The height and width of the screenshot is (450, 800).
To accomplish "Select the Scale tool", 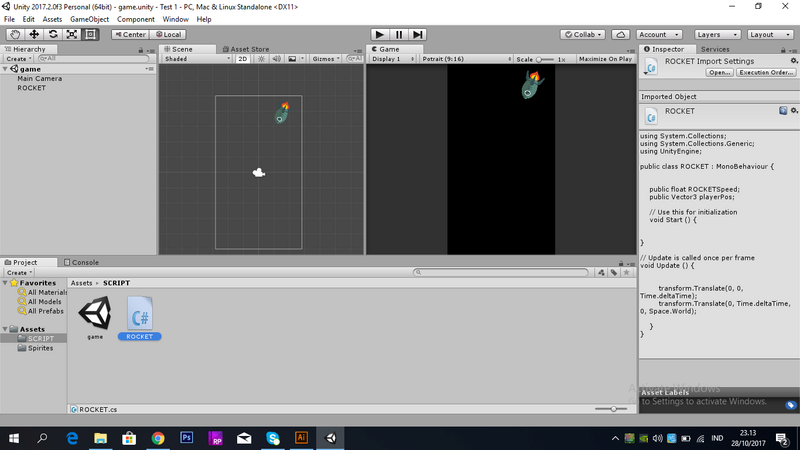I will (72, 34).
